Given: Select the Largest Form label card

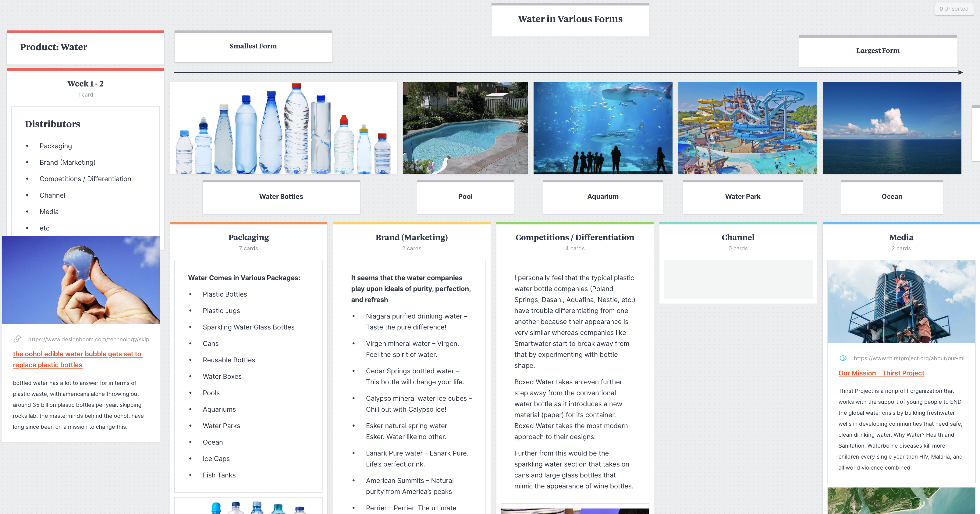Looking at the screenshot, I should pyautogui.click(x=877, y=51).
